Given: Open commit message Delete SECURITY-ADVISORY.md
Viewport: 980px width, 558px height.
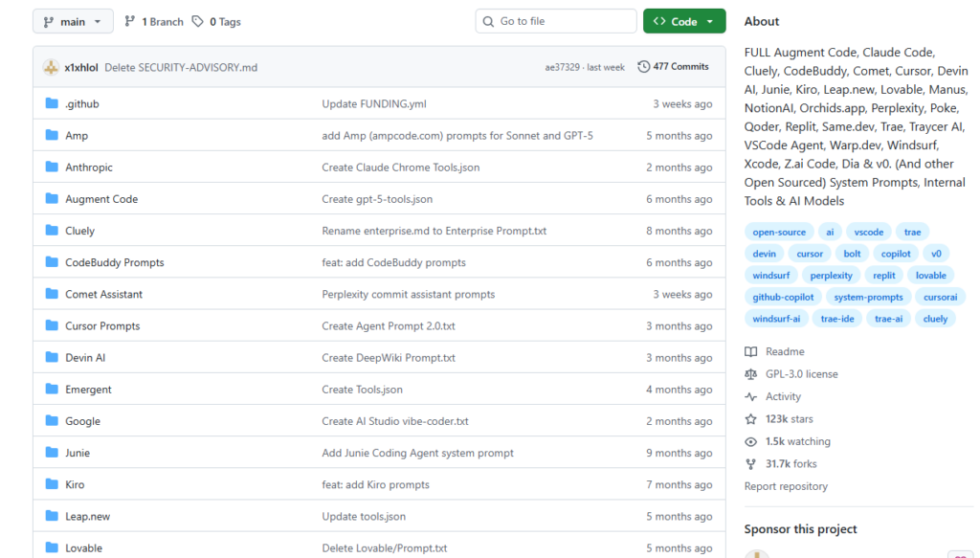Looking at the screenshot, I should pyautogui.click(x=181, y=67).
